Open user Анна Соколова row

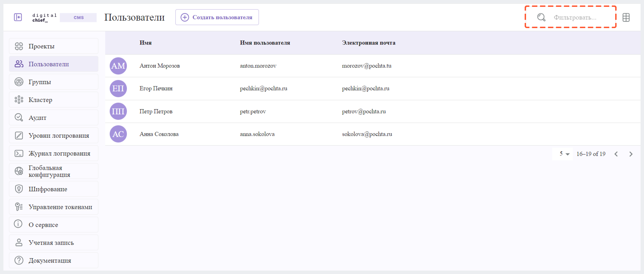coord(373,134)
